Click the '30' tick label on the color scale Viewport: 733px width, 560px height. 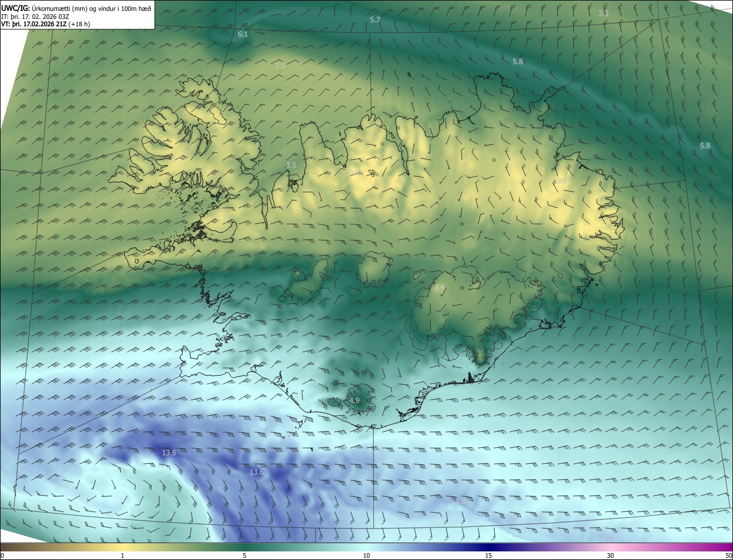coord(610,555)
